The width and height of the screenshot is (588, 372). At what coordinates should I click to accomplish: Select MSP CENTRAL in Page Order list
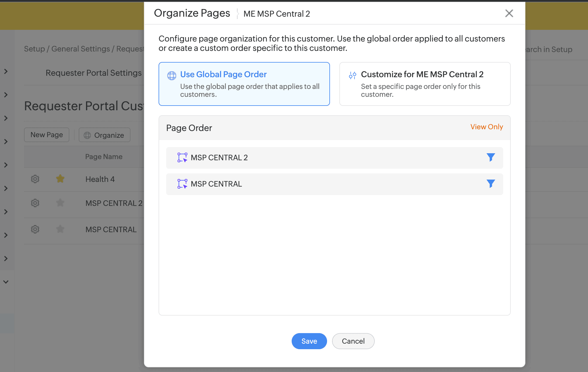pyautogui.click(x=334, y=184)
